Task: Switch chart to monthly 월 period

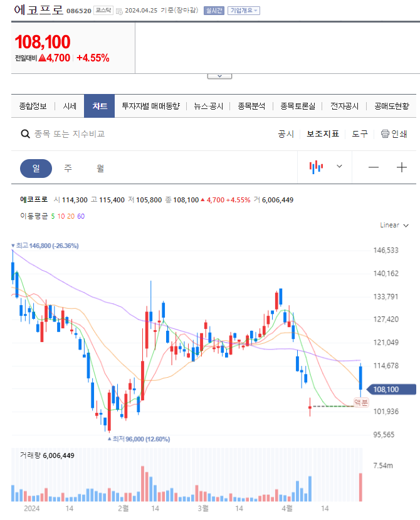Action: coord(100,168)
